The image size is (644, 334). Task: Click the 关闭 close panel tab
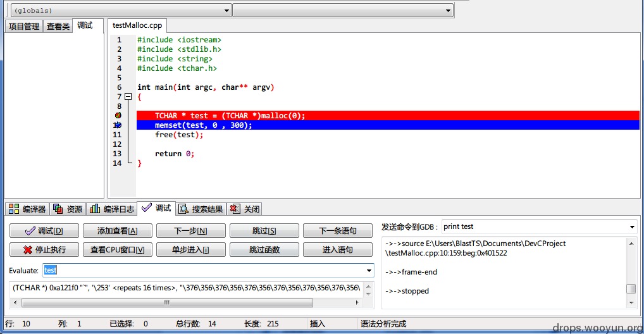245,209
